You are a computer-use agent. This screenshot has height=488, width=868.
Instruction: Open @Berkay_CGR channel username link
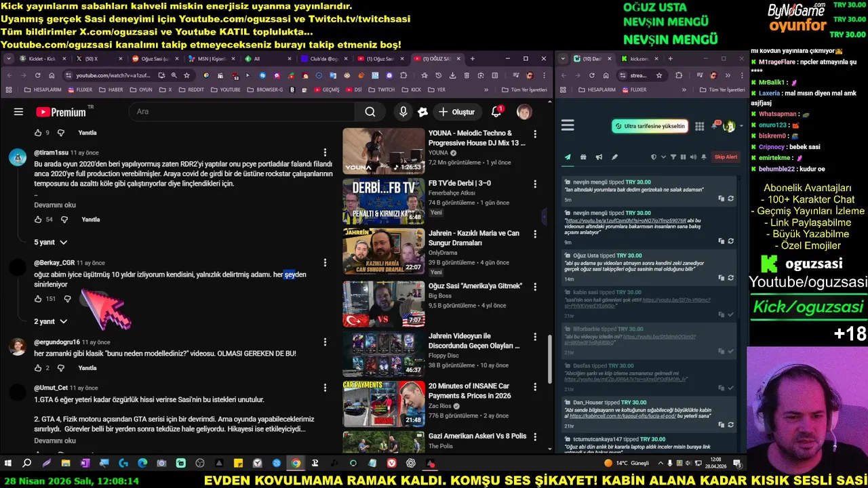pos(54,263)
